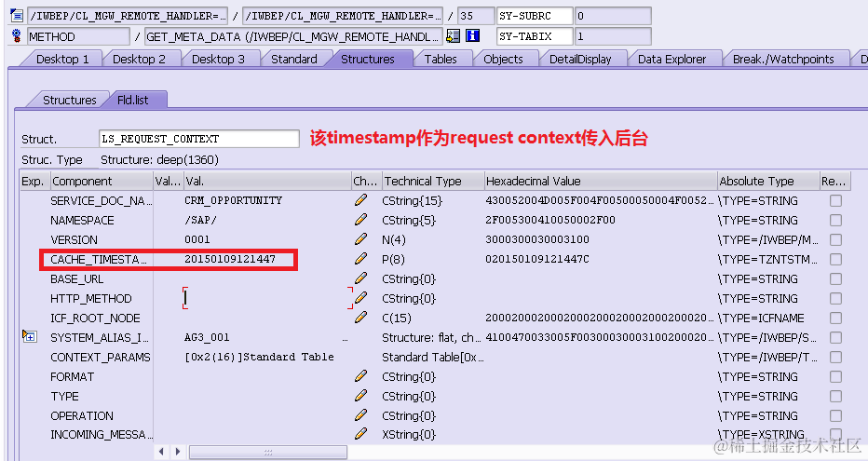
Task: Click the Hexadecimal Value column header
Action: [601, 181]
